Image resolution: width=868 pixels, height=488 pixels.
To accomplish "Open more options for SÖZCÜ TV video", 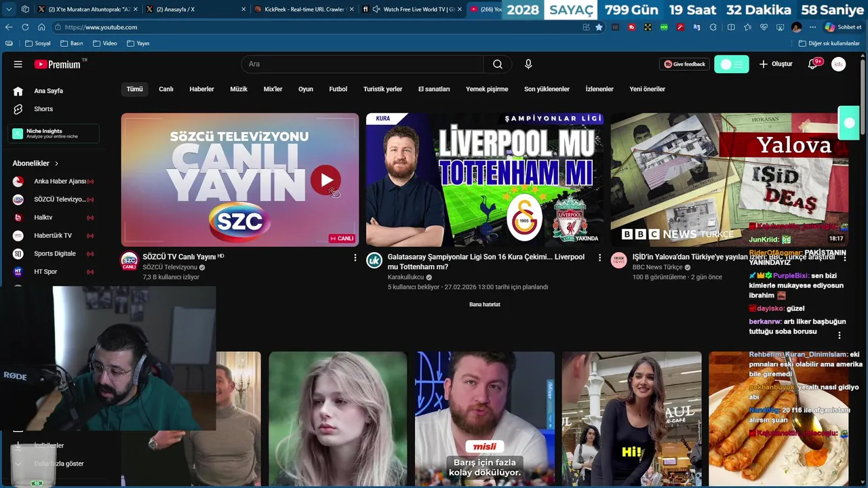I will tap(355, 258).
